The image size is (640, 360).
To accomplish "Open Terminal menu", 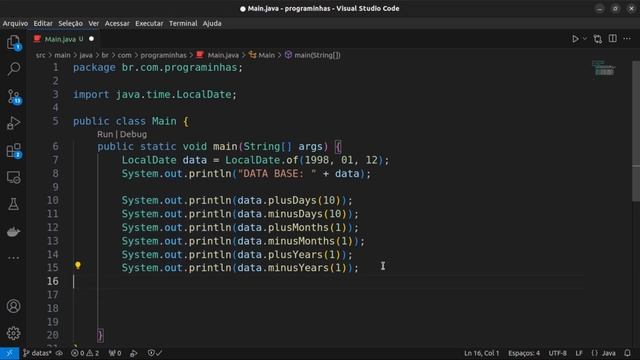I will tap(183, 23).
